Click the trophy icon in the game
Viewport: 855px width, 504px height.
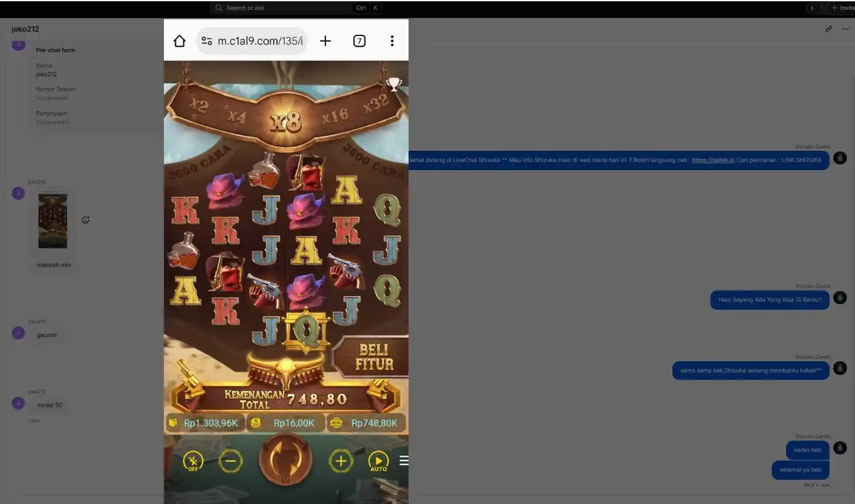(394, 84)
